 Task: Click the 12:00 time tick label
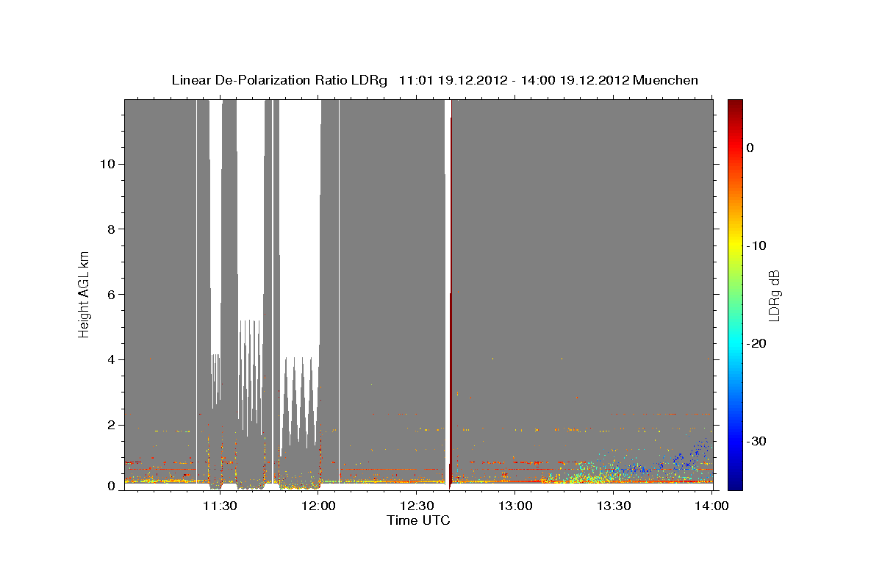tap(318, 506)
